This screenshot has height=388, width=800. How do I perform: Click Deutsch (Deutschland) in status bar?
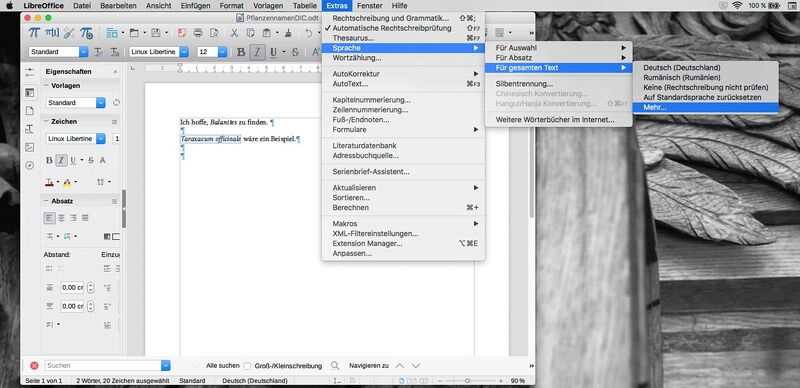[255, 381]
